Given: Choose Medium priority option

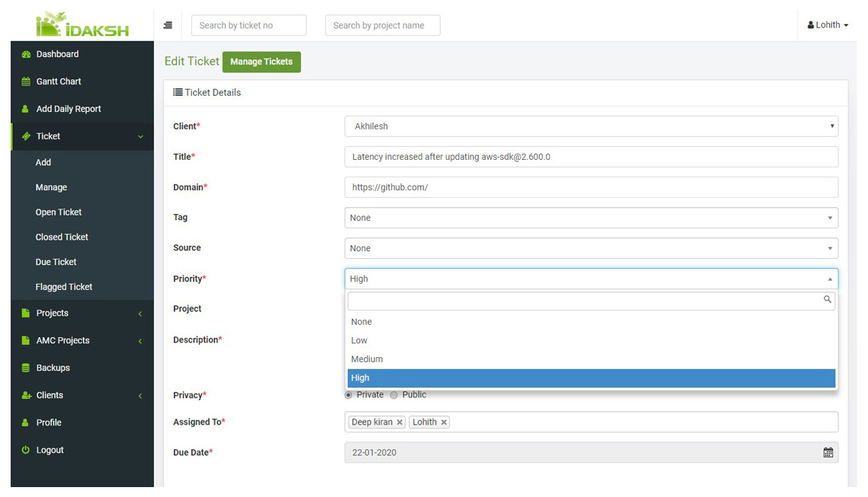Looking at the screenshot, I should tap(591, 359).
